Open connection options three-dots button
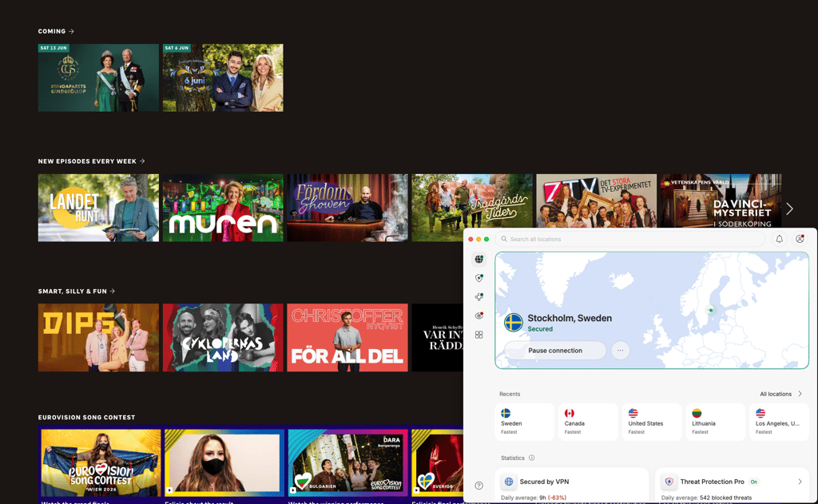 click(x=620, y=351)
